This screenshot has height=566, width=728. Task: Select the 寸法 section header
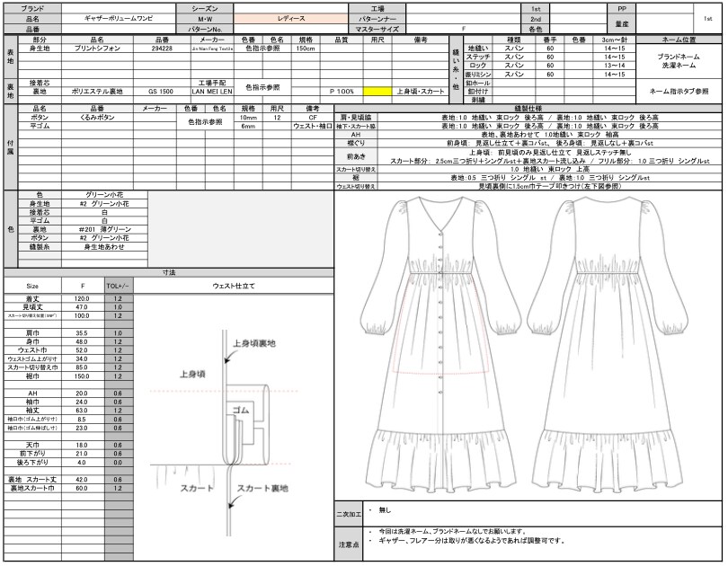pyautogui.click(x=169, y=272)
